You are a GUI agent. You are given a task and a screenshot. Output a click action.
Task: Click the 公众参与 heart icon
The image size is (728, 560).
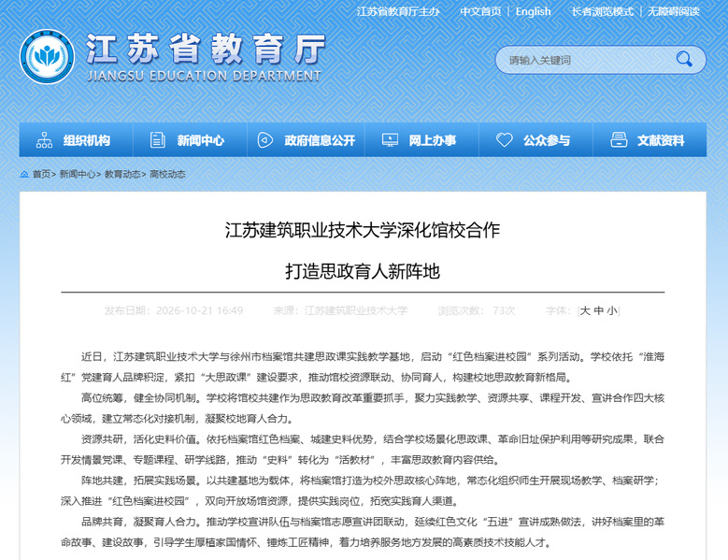(x=505, y=140)
